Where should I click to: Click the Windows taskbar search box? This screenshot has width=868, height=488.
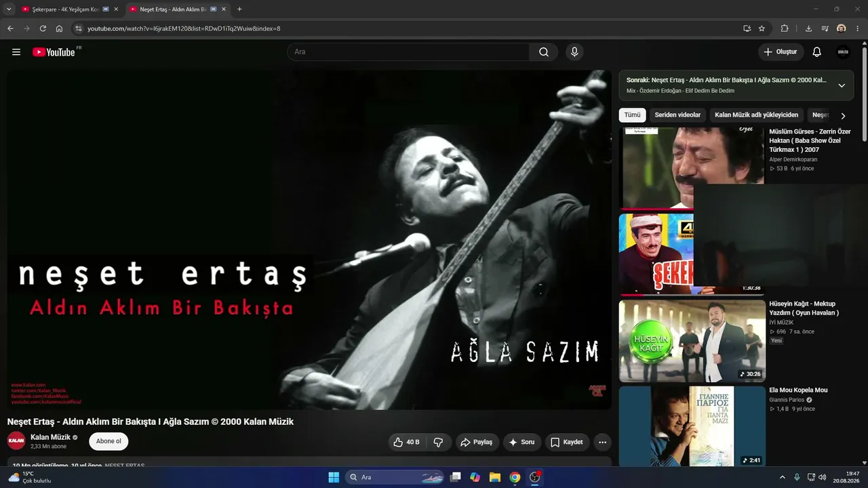(x=396, y=477)
